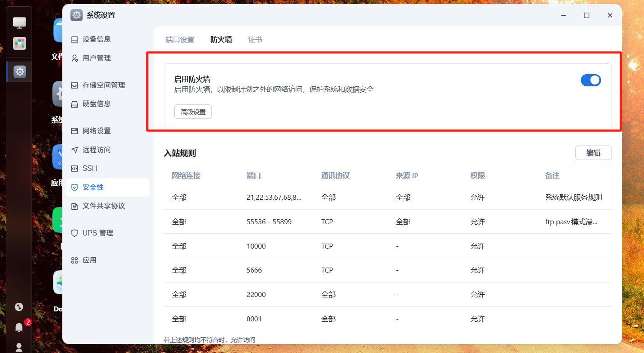This screenshot has width=644, height=353.
Task: Open 应用 section in sidebar
Action: point(107,260)
